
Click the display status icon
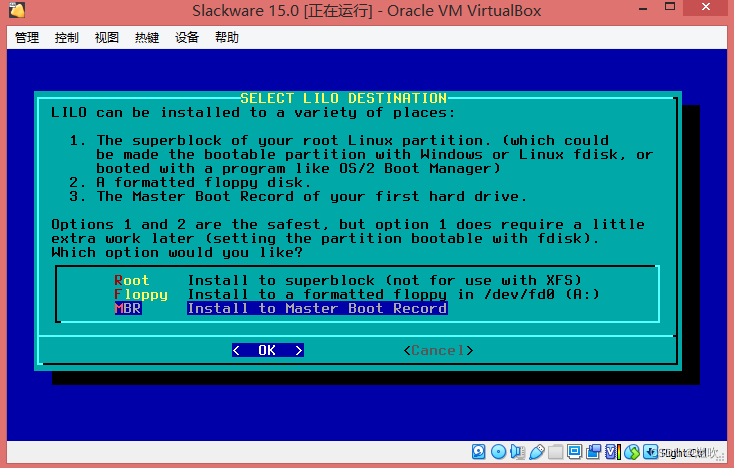[574, 452]
